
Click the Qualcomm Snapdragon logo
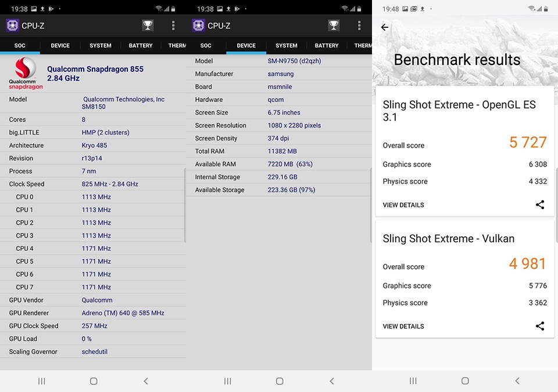click(26, 73)
